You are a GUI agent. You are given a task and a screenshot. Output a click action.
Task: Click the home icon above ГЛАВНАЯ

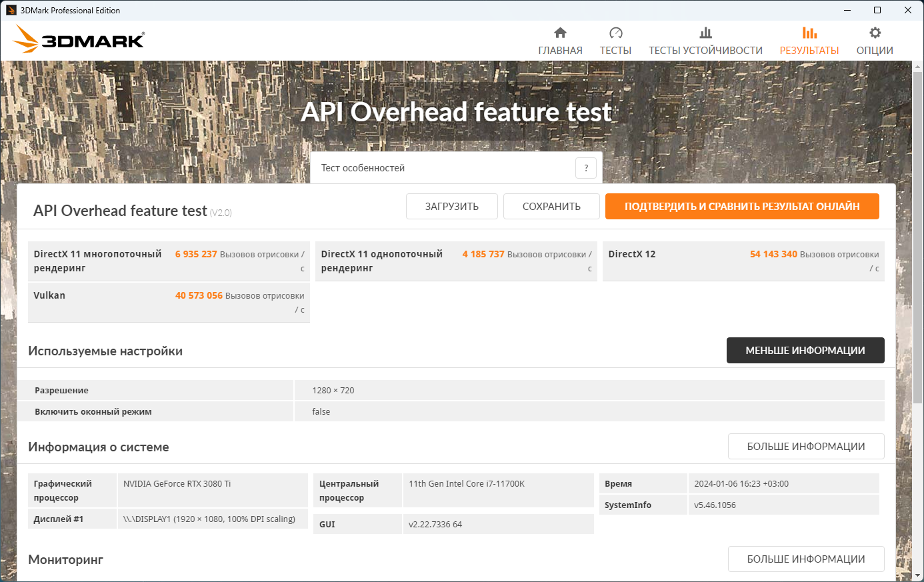click(560, 33)
